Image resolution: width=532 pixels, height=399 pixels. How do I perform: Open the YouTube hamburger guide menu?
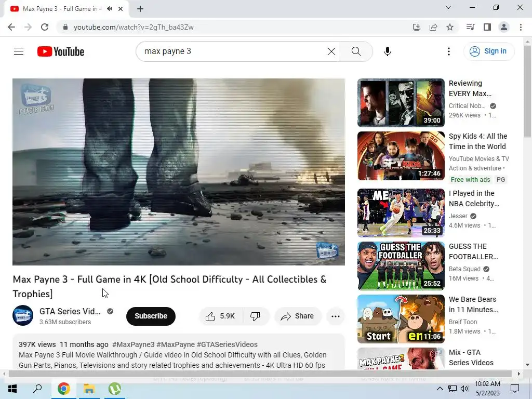pos(19,51)
